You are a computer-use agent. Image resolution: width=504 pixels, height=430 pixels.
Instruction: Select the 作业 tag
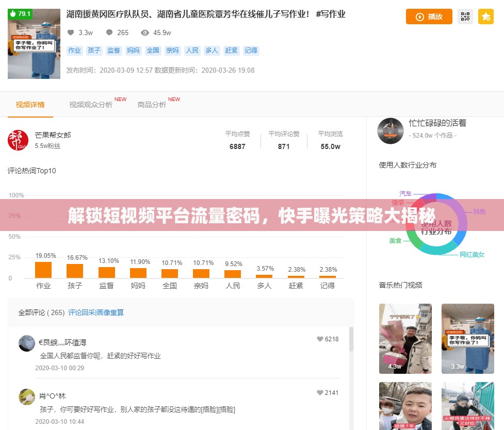[75, 51]
